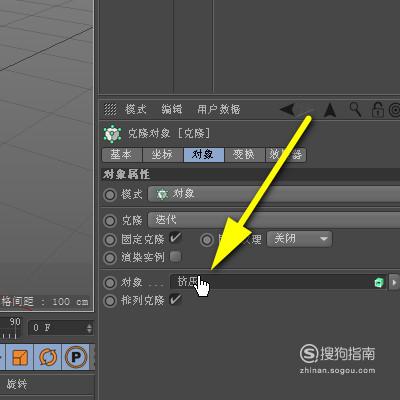Click keyframe dot beside 渲染实例

[x=110, y=258]
